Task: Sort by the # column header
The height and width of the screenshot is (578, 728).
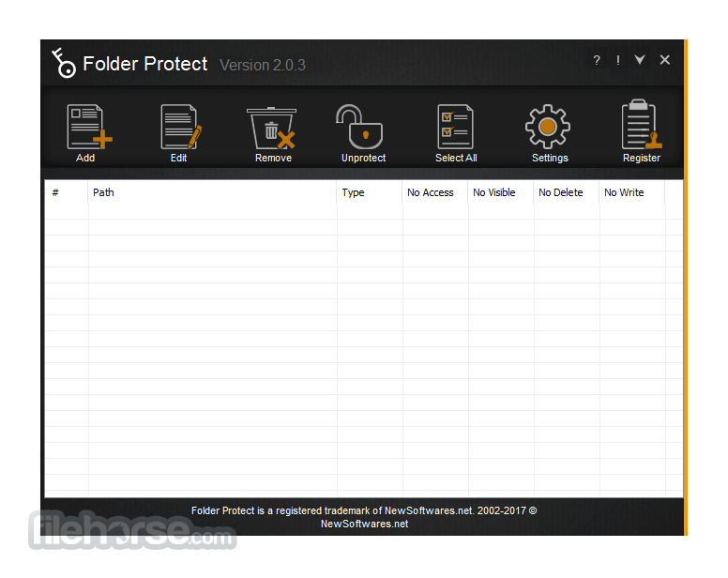Action: [66, 192]
